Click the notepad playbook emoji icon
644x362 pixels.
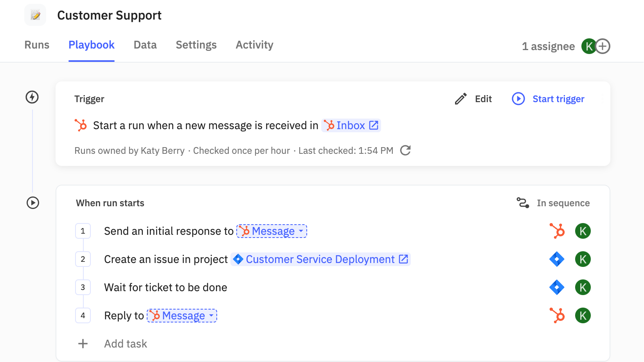tap(35, 15)
